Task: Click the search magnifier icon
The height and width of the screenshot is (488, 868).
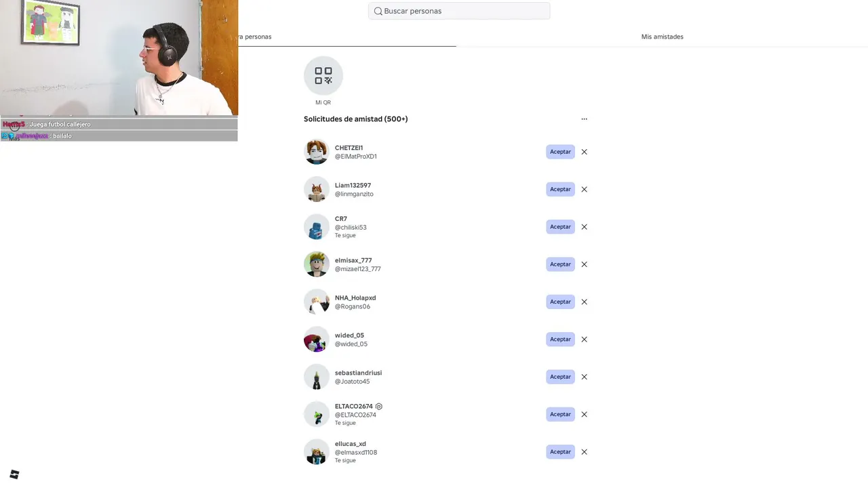Action: [378, 11]
